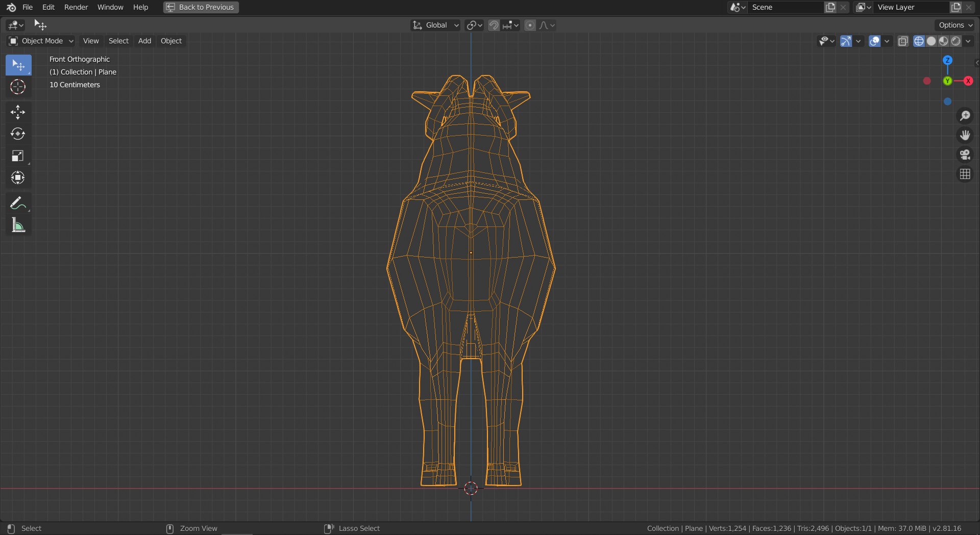
Task: Click the active tool select icon in header
Action: [40, 25]
